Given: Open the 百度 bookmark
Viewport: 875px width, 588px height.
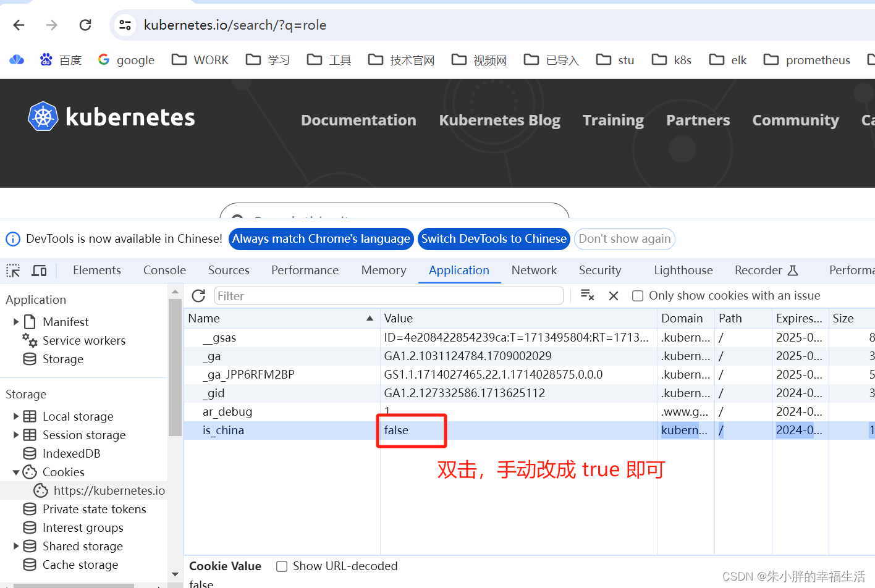Looking at the screenshot, I should point(61,60).
